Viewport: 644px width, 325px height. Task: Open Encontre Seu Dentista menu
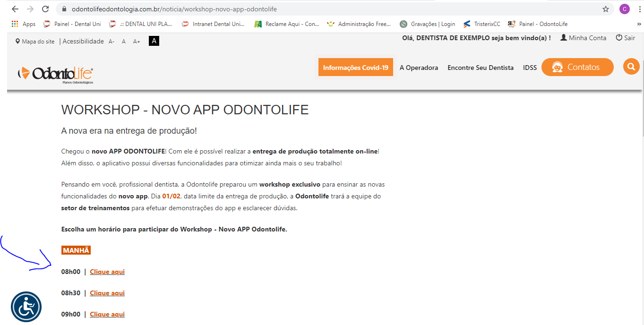point(481,68)
